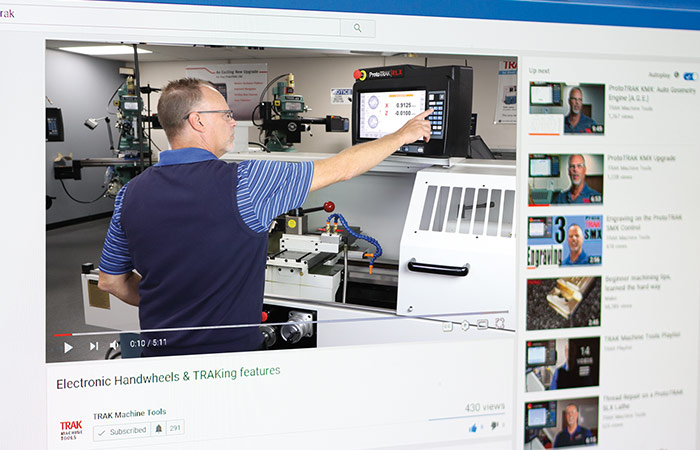Enter fullscreen with the player icon
700x450 pixels.
(x=500, y=322)
